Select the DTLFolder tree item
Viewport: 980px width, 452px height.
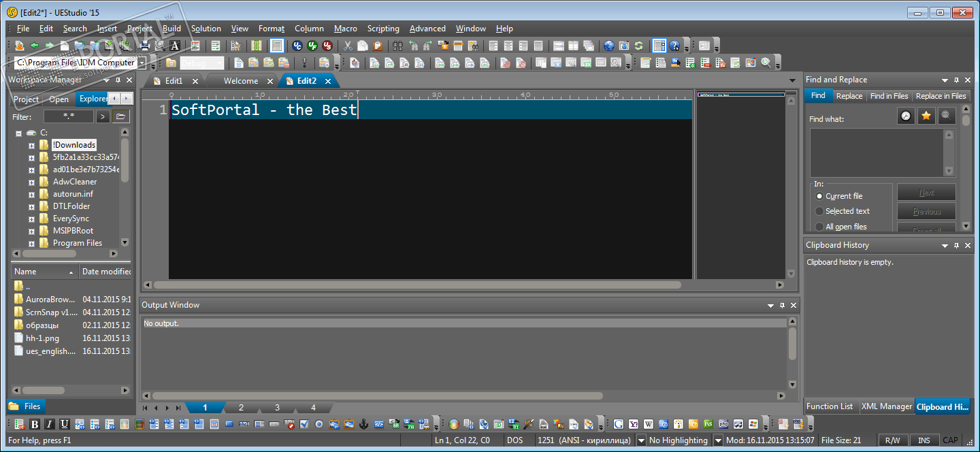pyautogui.click(x=71, y=206)
